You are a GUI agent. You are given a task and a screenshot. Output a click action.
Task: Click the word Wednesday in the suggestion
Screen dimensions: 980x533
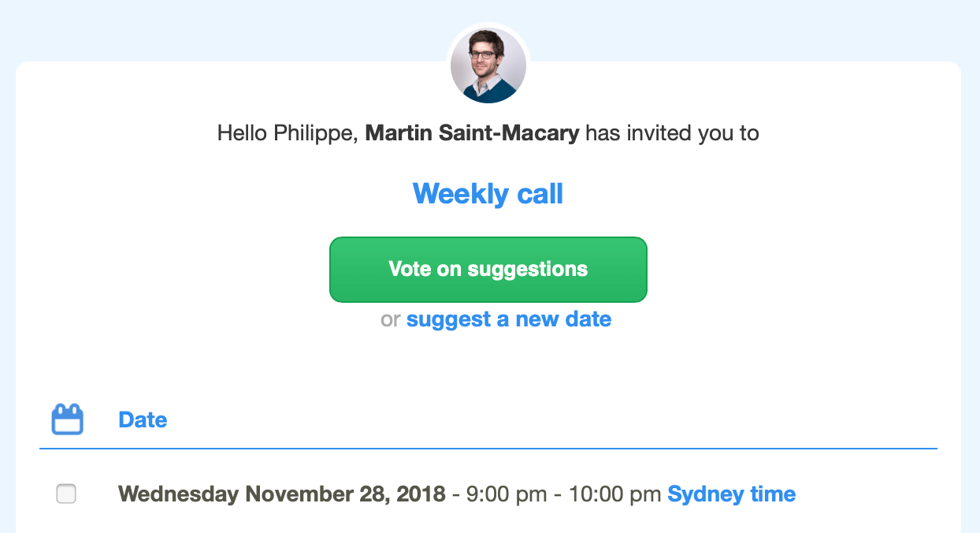[178, 494]
